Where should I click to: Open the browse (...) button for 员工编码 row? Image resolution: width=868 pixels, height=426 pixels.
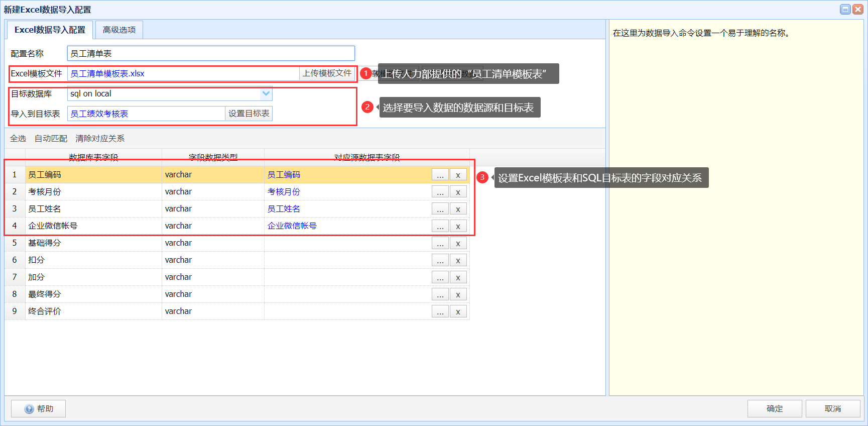[x=440, y=175]
